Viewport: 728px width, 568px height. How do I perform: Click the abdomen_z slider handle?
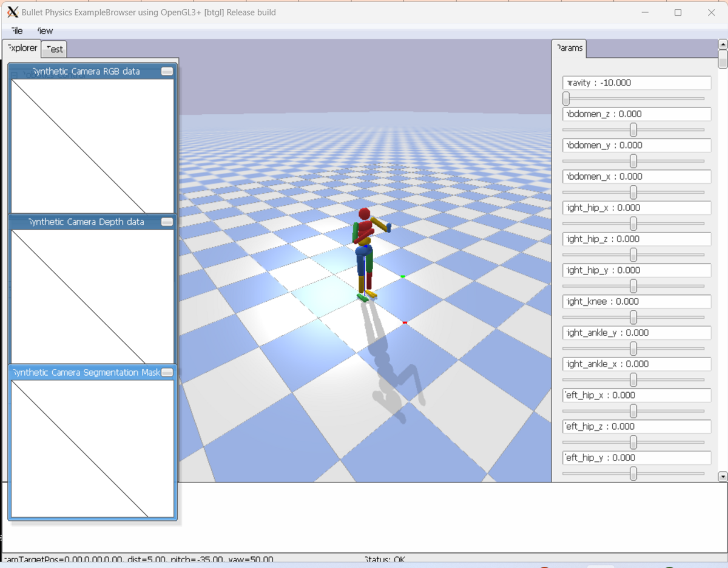(x=633, y=130)
